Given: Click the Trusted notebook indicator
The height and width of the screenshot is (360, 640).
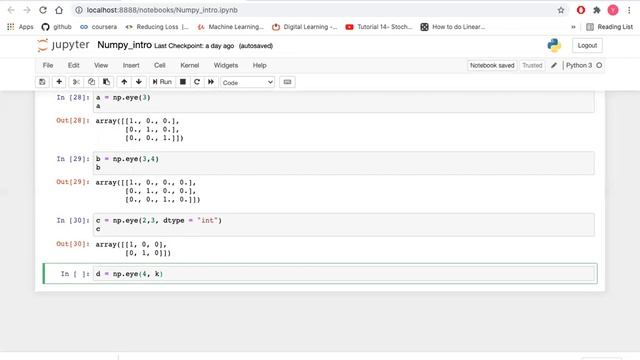Looking at the screenshot, I should pyautogui.click(x=532, y=65).
